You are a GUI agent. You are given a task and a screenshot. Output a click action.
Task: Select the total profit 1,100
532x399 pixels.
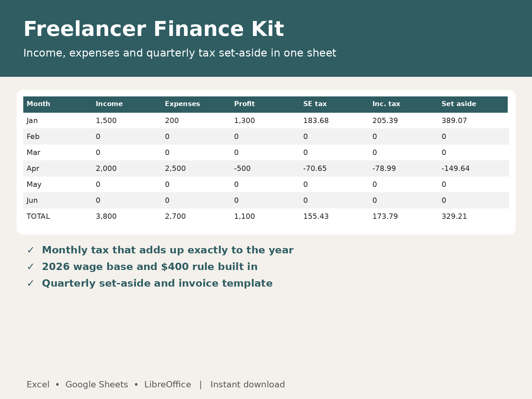tap(244, 216)
